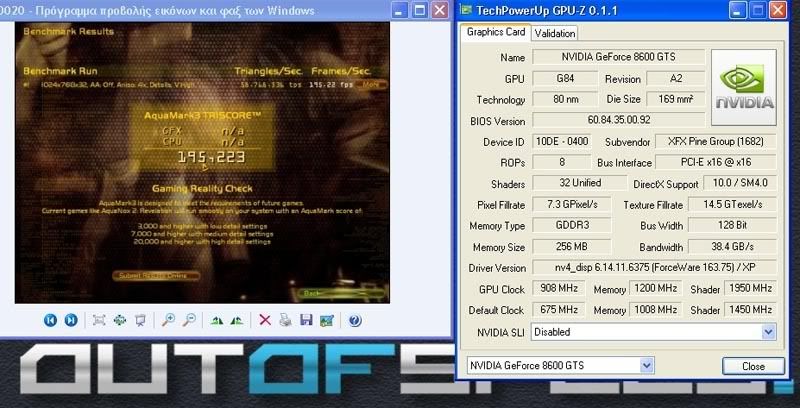This screenshot has width=800, height=408.
Task: Open the Validation tab in GPU-Z
Action: tap(555, 34)
